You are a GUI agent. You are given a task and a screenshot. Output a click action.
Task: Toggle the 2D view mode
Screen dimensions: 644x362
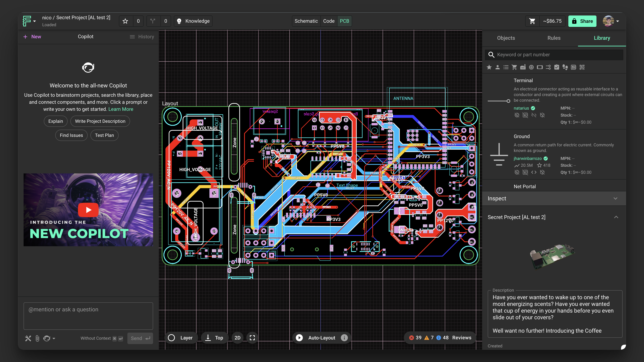point(238,338)
